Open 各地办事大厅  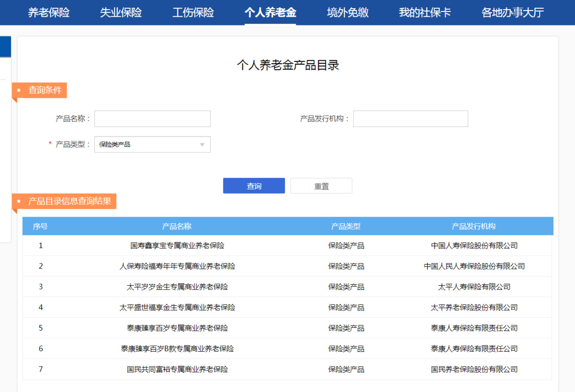point(511,12)
